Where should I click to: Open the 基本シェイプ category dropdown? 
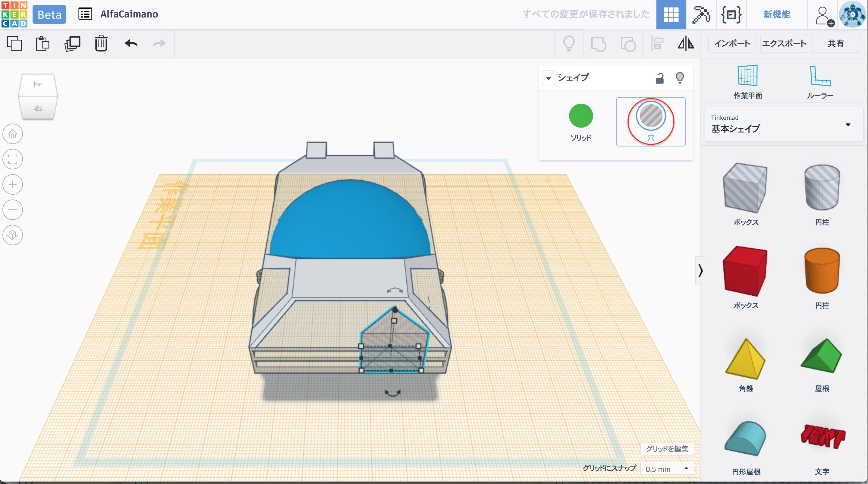848,125
